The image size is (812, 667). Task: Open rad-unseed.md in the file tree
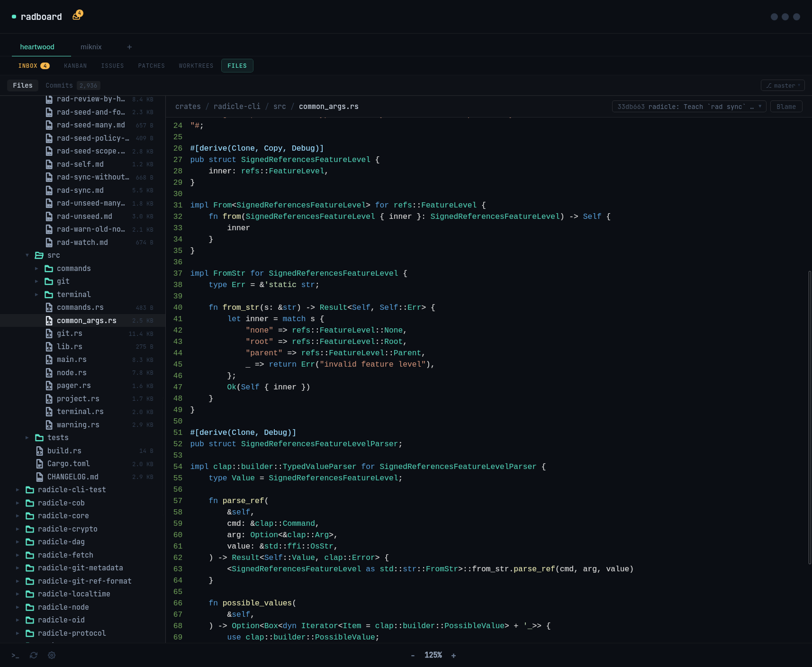(x=83, y=216)
